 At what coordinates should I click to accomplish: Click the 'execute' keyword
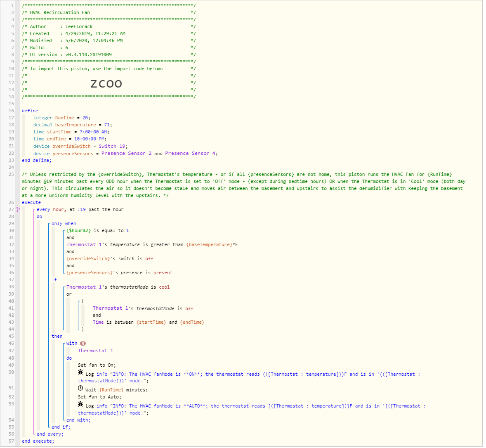click(31, 203)
